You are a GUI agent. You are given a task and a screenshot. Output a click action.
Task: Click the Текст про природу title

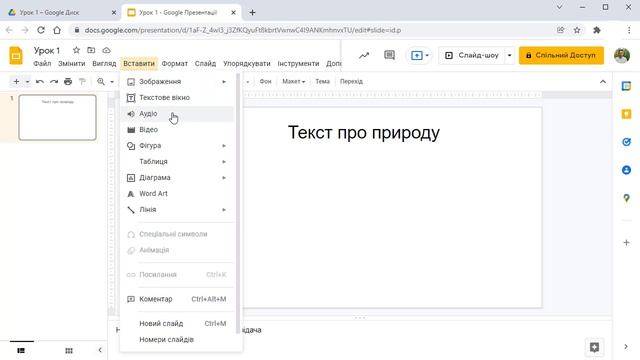[x=364, y=133]
